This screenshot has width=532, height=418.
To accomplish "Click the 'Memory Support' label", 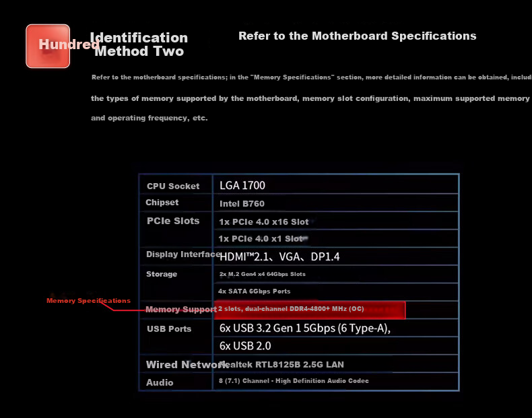I will pyautogui.click(x=181, y=309).
